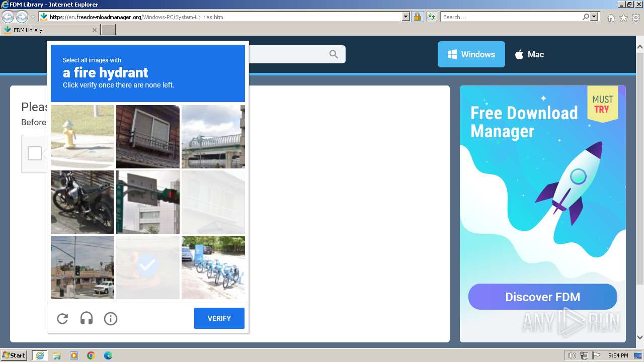Refresh the page with the refresh icon
Image resolution: width=644 pixels, height=362 pixels.
tap(431, 17)
